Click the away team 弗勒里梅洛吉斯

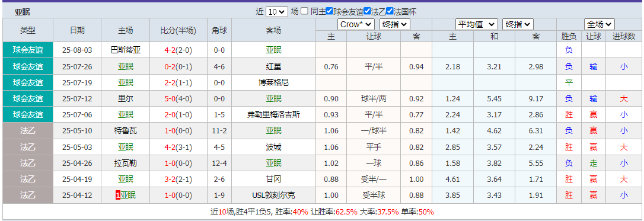(273, 115)
